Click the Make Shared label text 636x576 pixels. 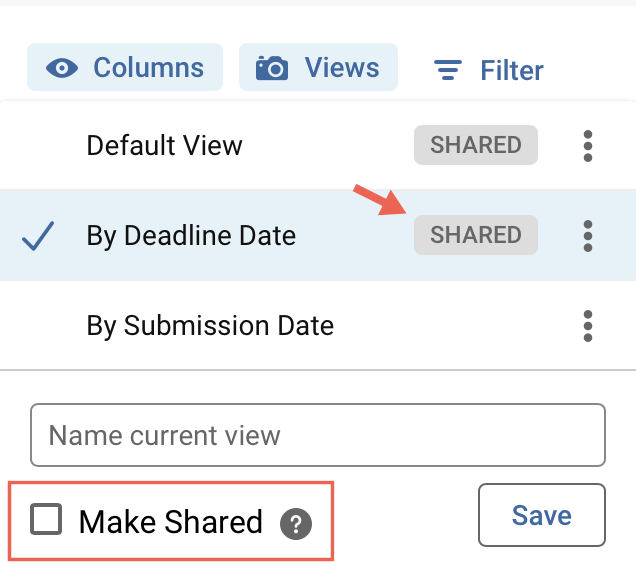(x=171, y=522)
